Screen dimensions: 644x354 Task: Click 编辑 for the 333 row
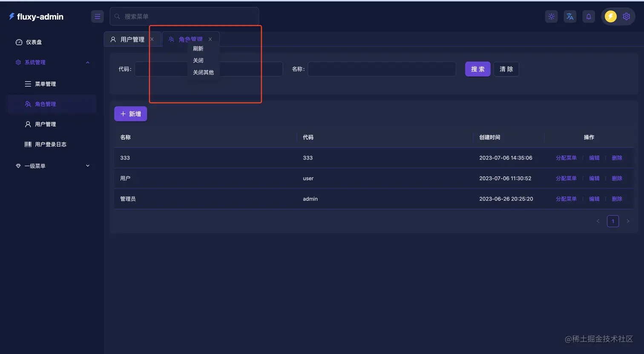(x=594, y=158)
